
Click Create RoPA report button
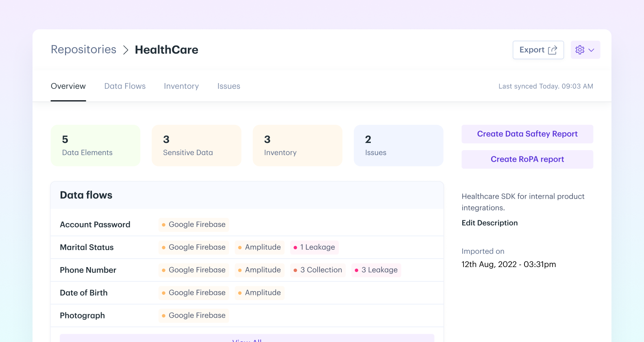coord(527,159)
